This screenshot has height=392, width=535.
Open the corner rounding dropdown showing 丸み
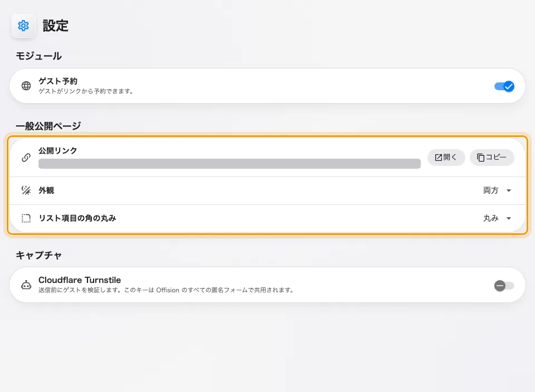pos(497,218)
